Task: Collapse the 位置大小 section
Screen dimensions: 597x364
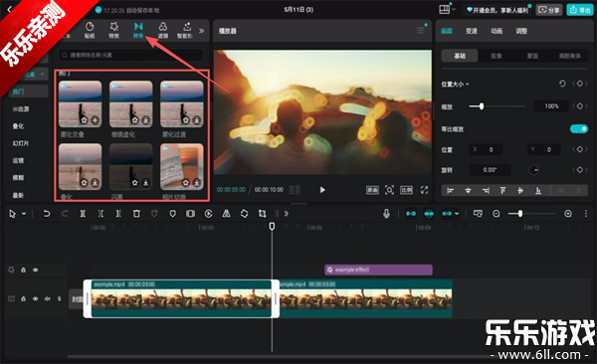Action: (468, 84)
